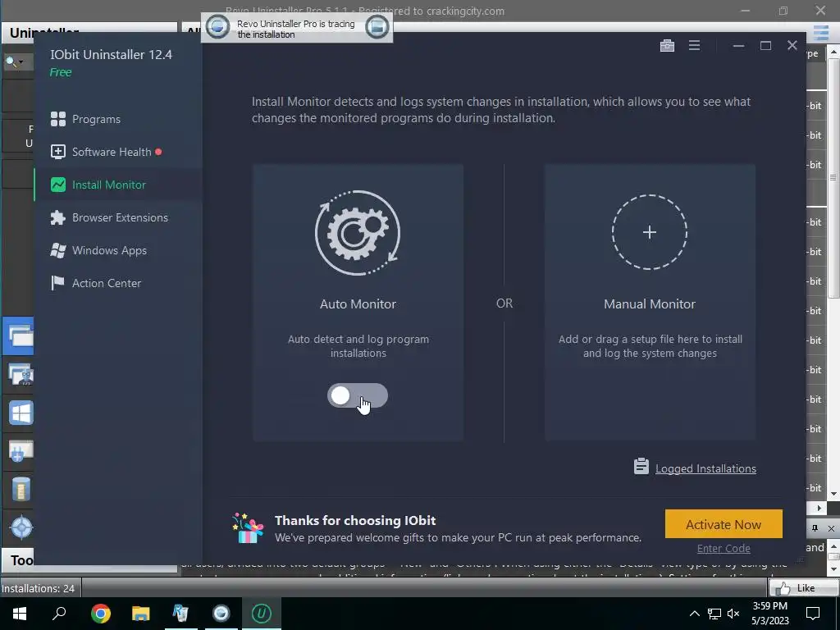Open File Explorer from taskbar
Image resolution: width=840 pixels, height=630 pixels.
click(x=140, y=614)
